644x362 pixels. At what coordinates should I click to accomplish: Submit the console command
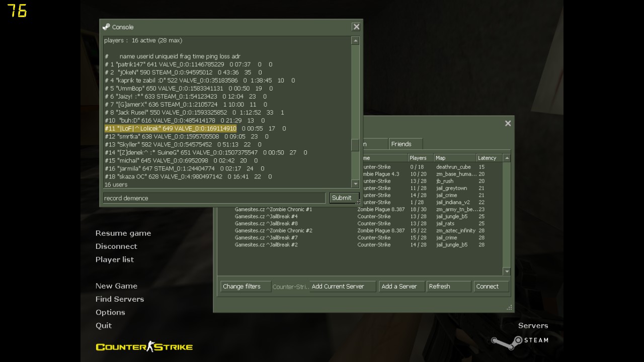(x=344, y=198)
